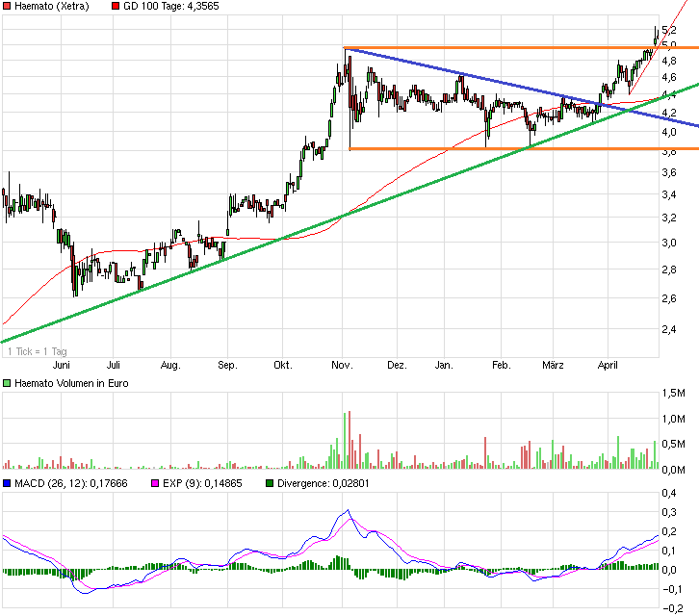The width and height of the screenshot is (699, 616).
Task: Click the 3,4 price axis value
Action: pos(669,194)
